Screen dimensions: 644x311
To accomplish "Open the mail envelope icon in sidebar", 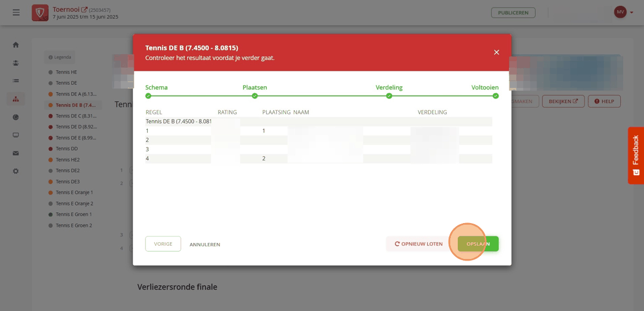I will pos(16,153).
